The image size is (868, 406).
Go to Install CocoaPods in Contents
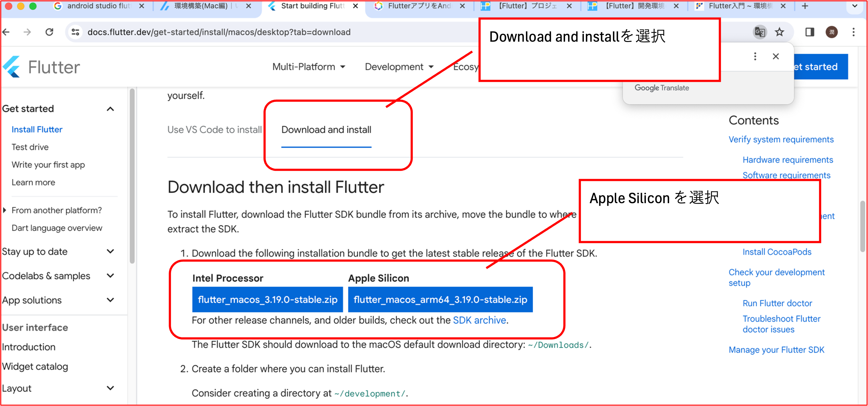click(x=777, y=252)
